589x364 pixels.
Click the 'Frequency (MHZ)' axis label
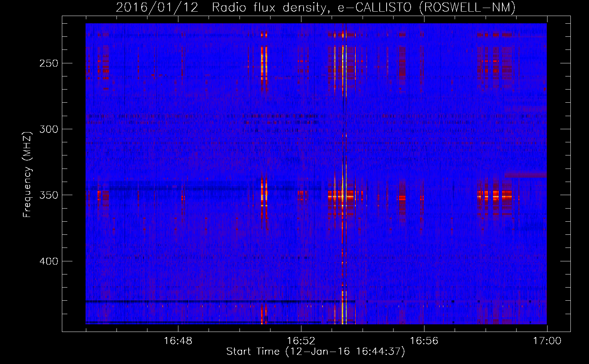(27, 174)
